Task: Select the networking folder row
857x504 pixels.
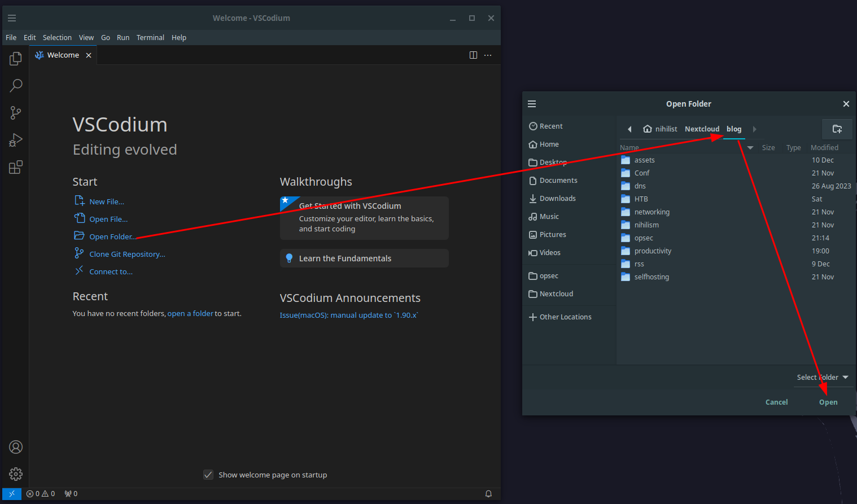Action: click(x=736, y=212)
